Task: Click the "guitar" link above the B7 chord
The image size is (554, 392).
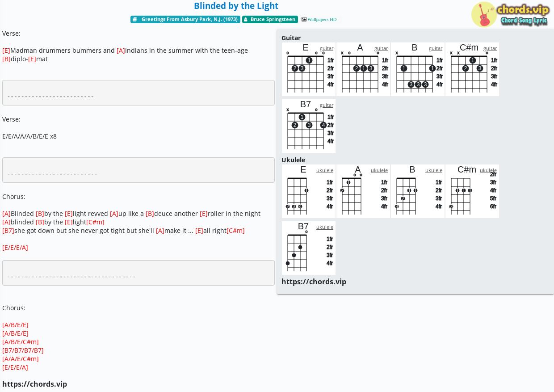Action: [327, 105]
